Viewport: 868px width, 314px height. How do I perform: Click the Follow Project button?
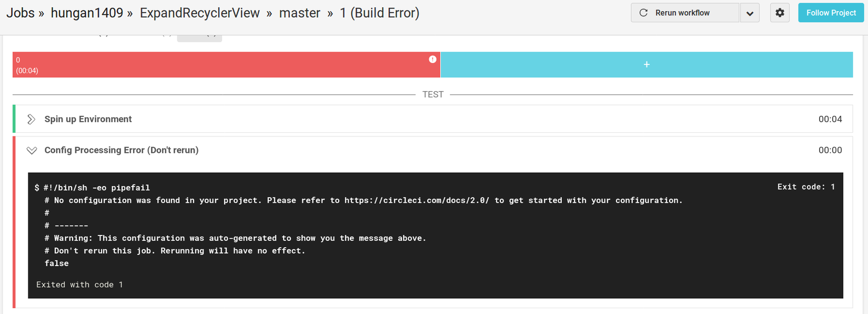click(831, 13)
